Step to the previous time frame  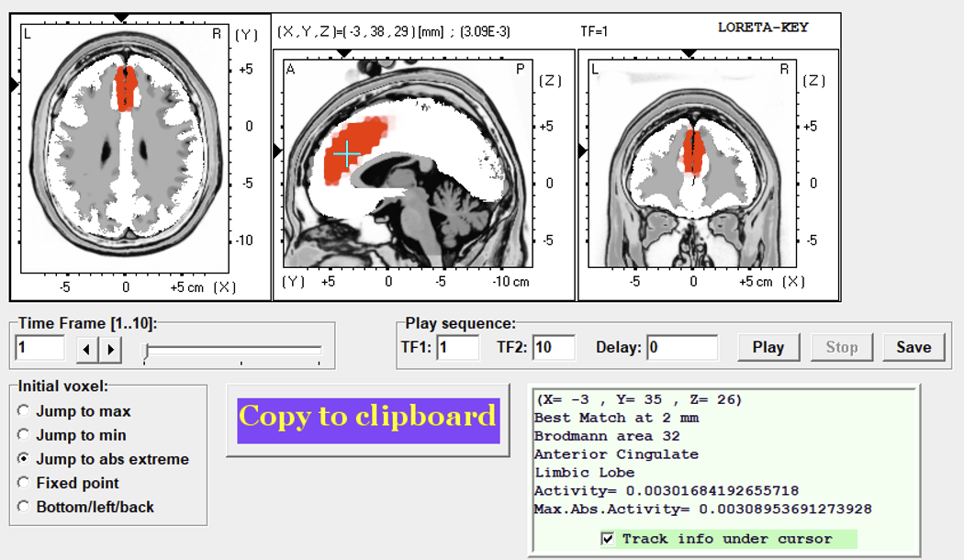click(86, 349)
